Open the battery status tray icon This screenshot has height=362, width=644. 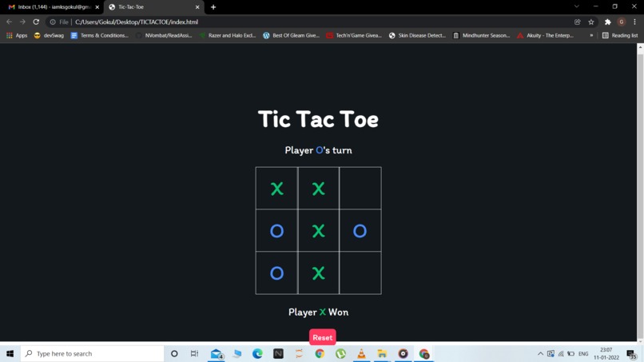pos(571,353)
